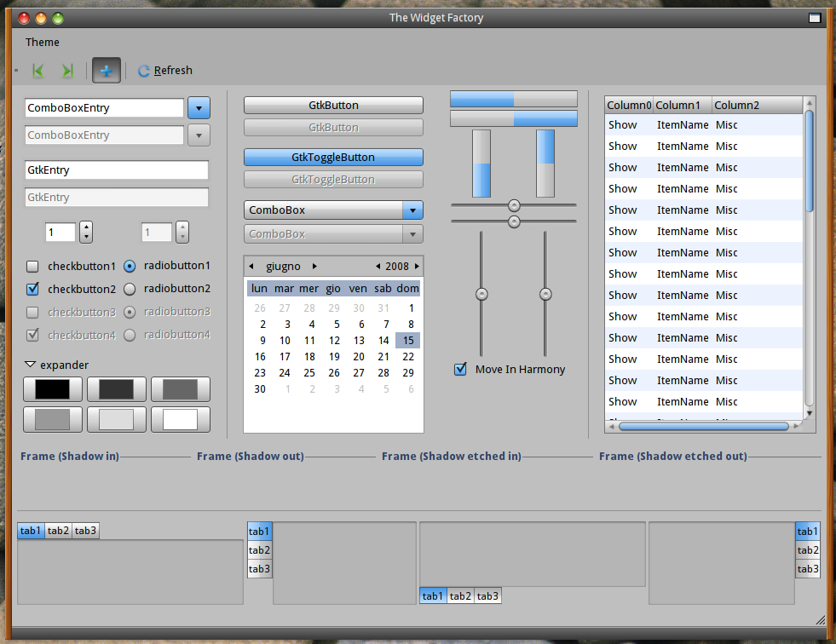Click the red close window button
836x644 pixels.
[x=24, y=18]
